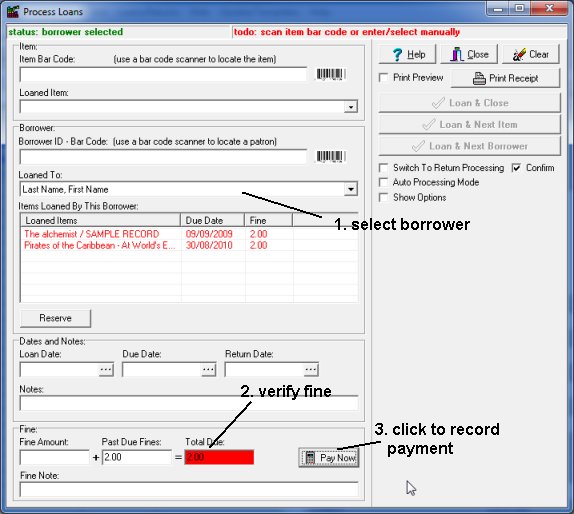Toggle Switch To Return Processing checkbox
The image size is (574, 514).
pyautogui.click(x=384, y=168)
